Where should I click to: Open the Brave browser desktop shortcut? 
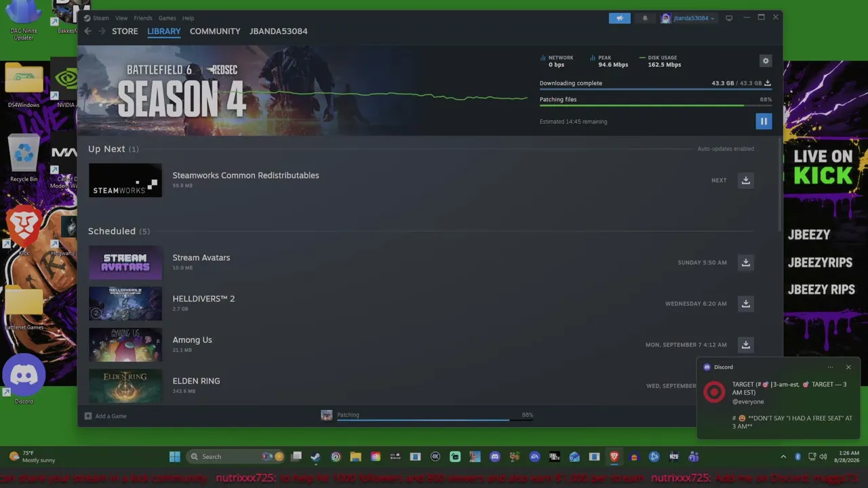coord(24,230)
